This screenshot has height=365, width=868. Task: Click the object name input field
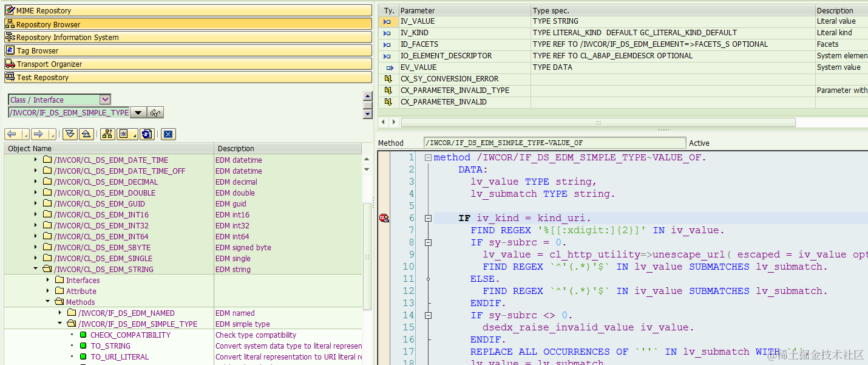pos(69,112)
